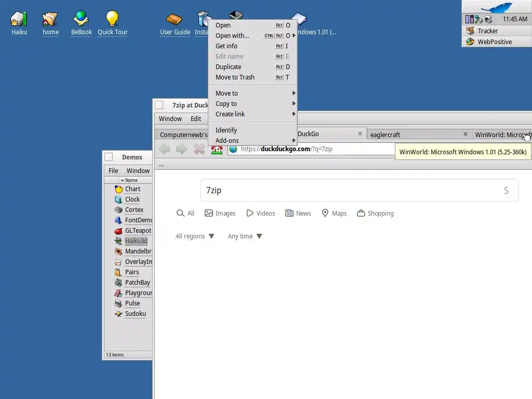
Task: Select the PatchBay icon
Action: 118,283
